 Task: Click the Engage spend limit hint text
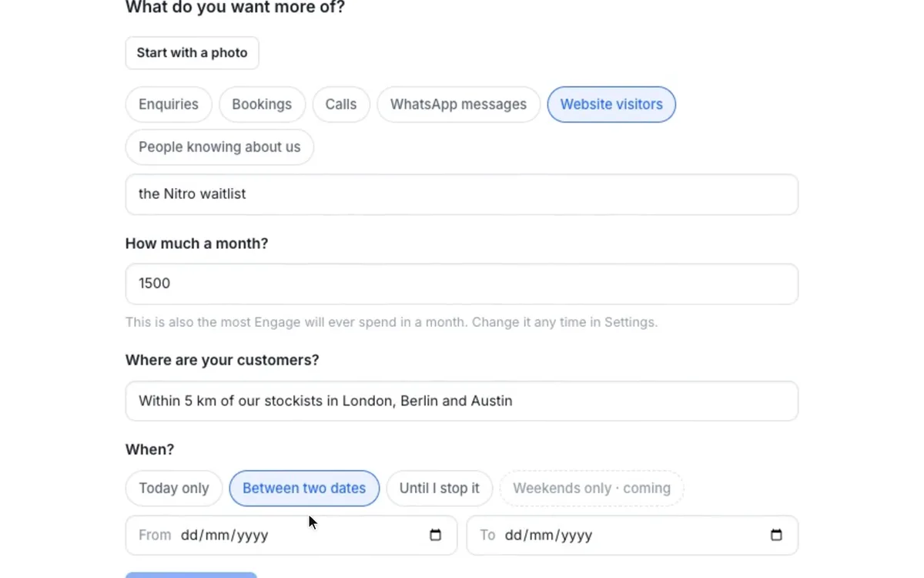(x=392, y=322)
